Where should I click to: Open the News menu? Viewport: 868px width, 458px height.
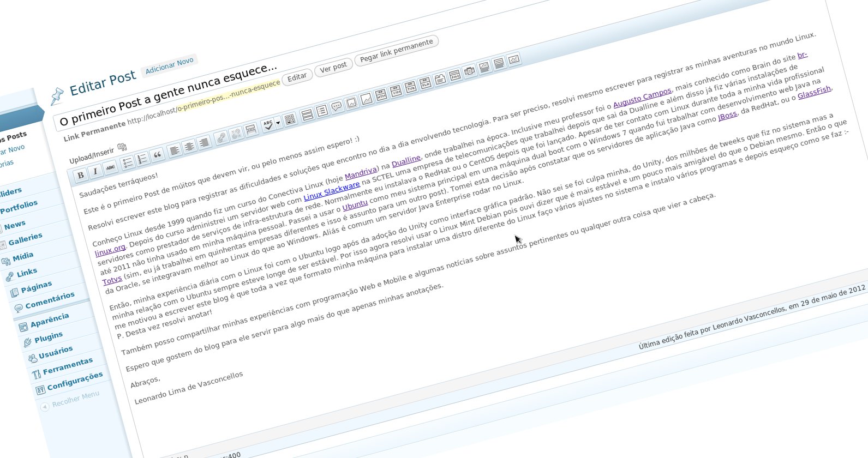click(15, 225)
